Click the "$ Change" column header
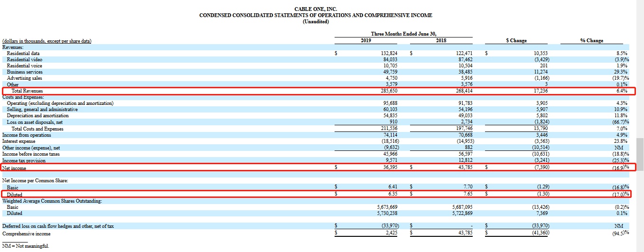Screen dimensions: 644x252 click(x=516, y=41)
